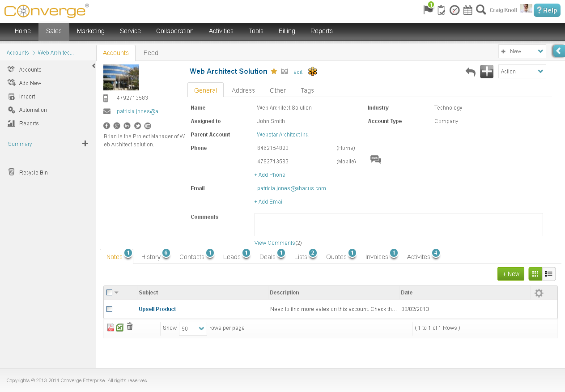Open the gear settings icon in notes table
The height and width of the screenshot is (392, 565).
pos(539,293)
